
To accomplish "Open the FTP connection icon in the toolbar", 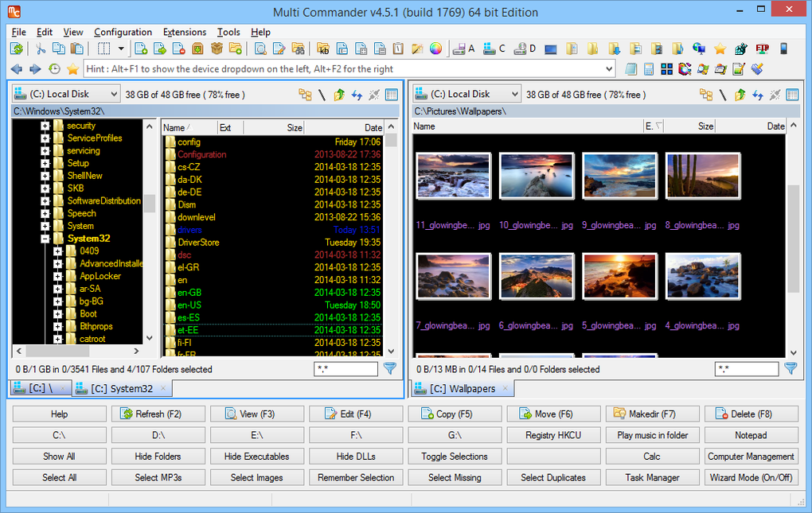I will click(763, 48).
